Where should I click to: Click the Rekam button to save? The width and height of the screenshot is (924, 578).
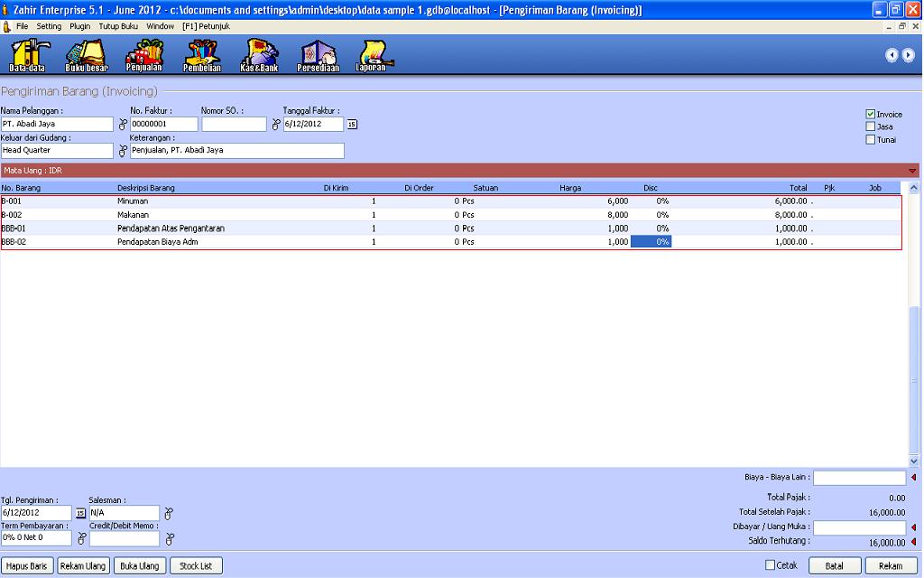click(x=891, y=565)
